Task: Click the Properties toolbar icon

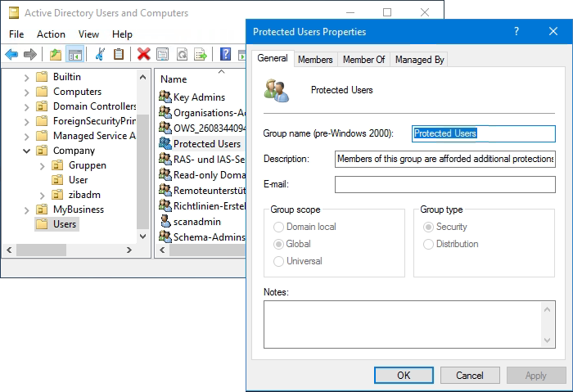Action: (x=163, y=55)
